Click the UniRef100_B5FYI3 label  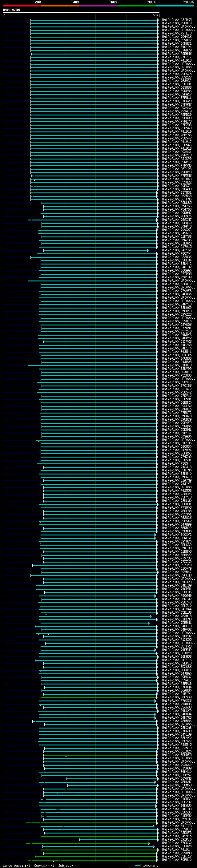176,497
